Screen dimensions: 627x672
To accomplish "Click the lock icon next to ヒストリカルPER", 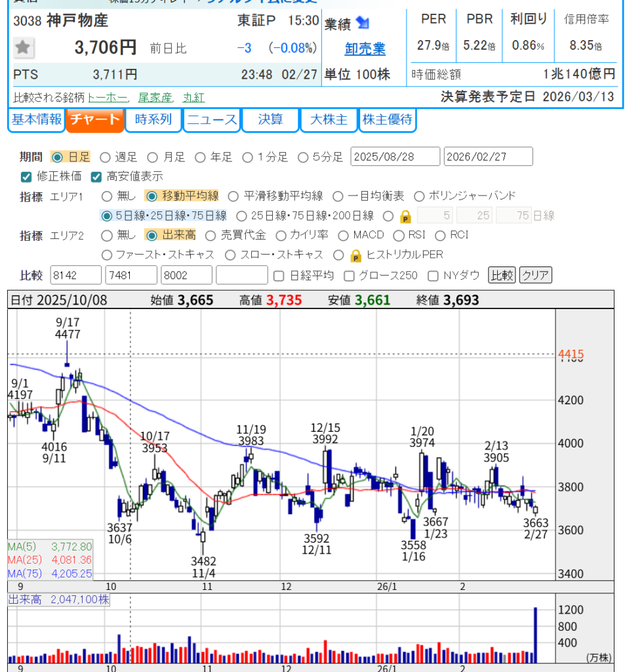I will 356,255.
